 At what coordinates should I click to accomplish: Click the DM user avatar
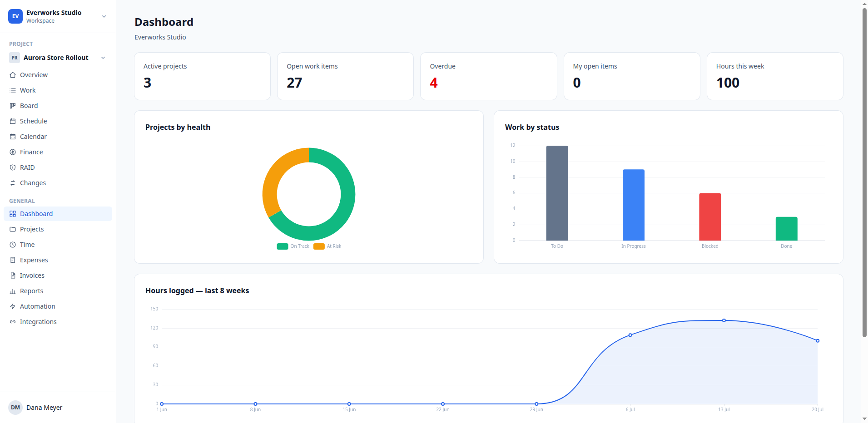pyautogui.click(x=15, y=408)
